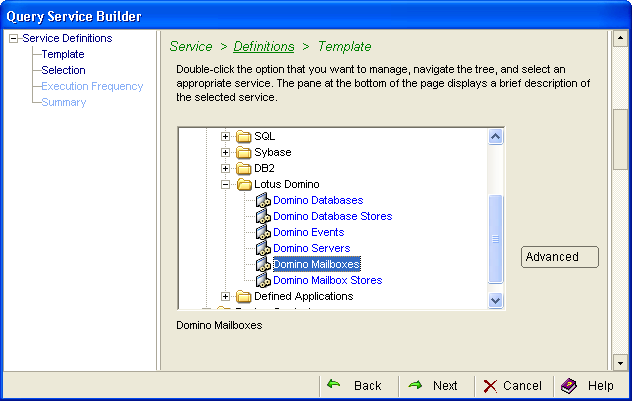Click tree list scroll down arrow

495,300
